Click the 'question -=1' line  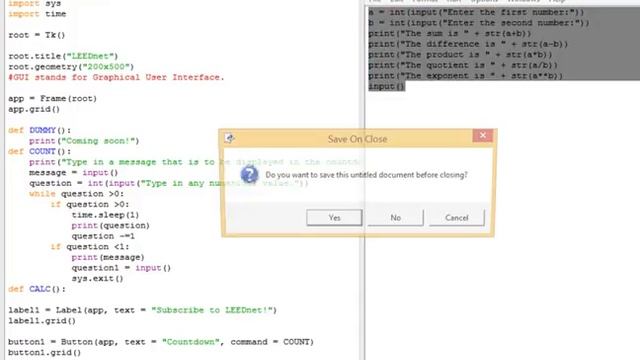click(x=103, y=237)
